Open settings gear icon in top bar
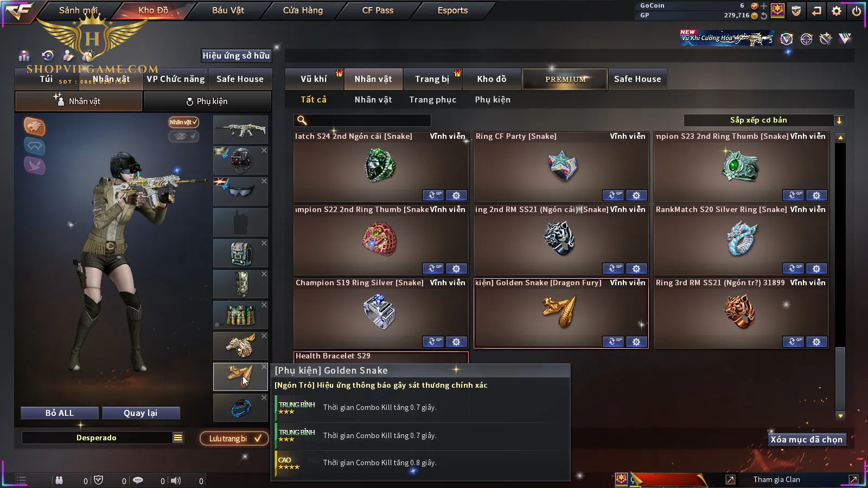868x488 pixels. click(837, 10)
